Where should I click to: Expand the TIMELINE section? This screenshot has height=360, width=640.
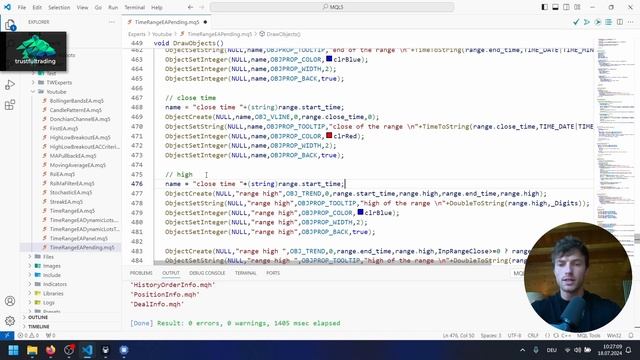click(38, 327)
